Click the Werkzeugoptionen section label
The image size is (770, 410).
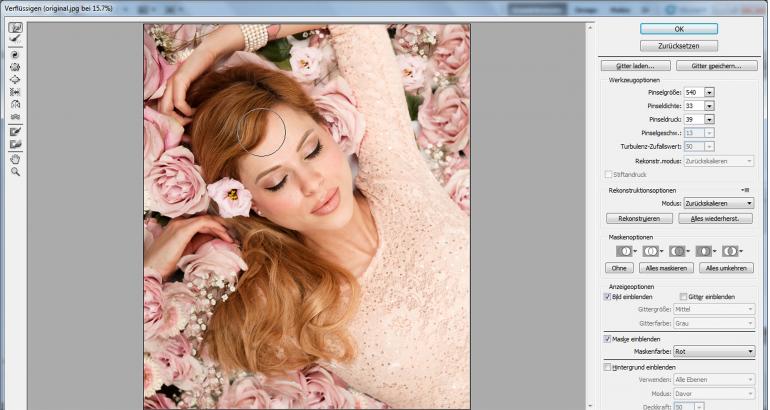tap(634, 80)
